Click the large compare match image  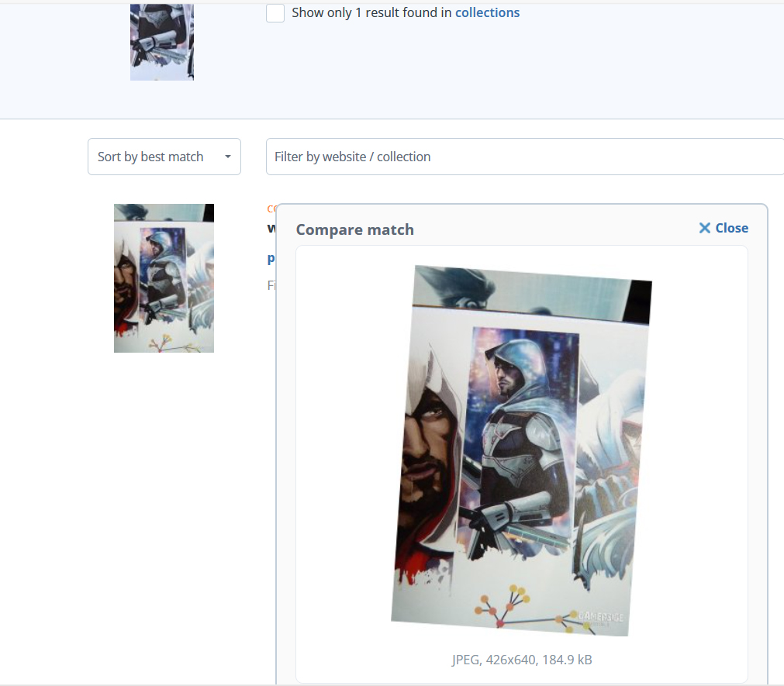[521, 450]
